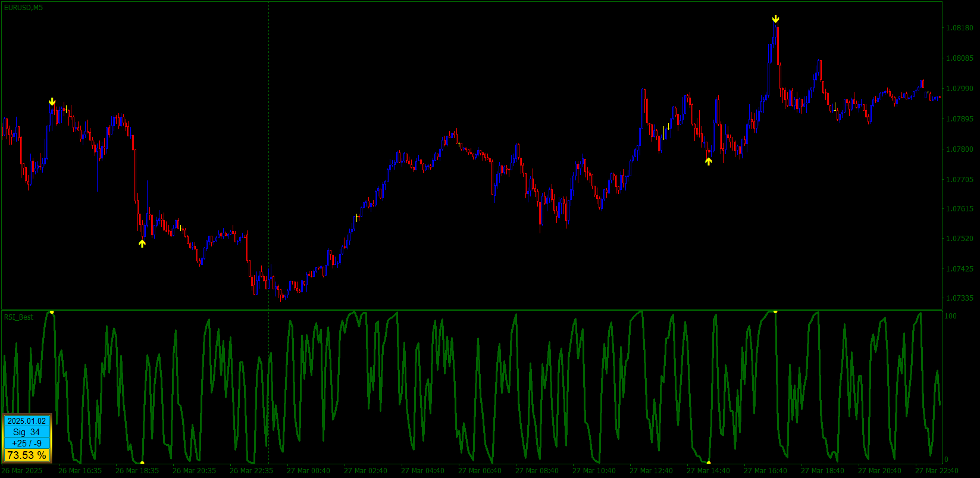
Task: Select the Sig 34 cell in the info panel
Action: (x=27, y=432)
